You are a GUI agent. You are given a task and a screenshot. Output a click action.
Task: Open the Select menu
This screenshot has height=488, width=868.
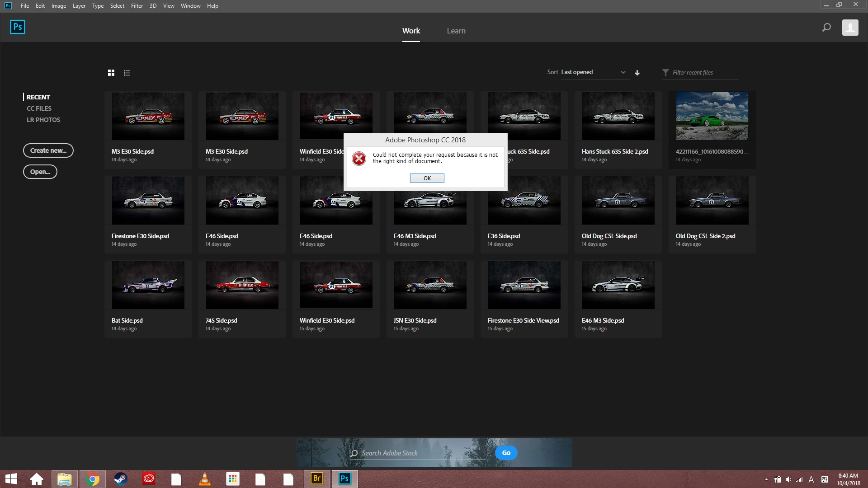117,6
